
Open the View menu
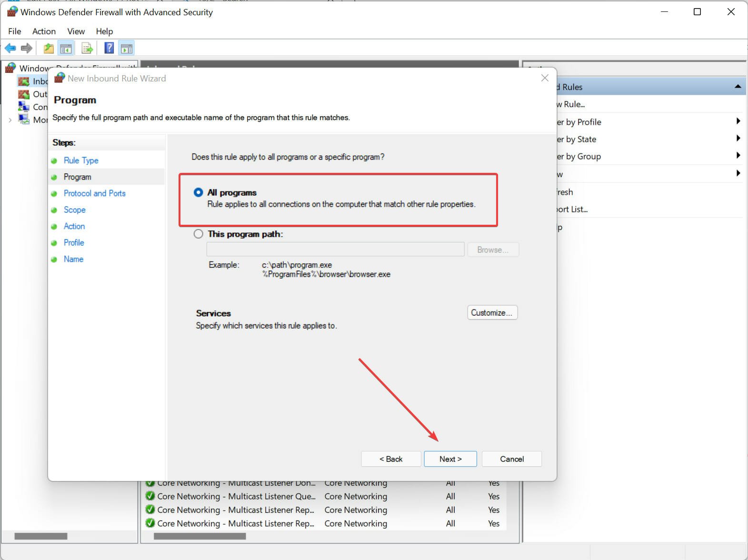[x=76, y=31]
